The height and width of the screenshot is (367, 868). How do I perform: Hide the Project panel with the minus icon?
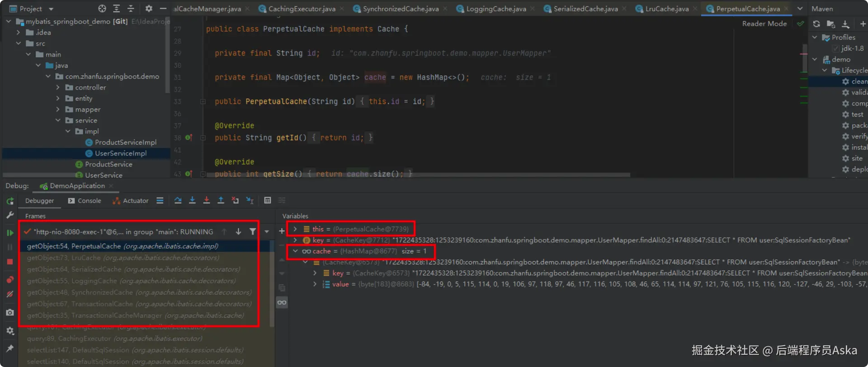tap(163, 9)
